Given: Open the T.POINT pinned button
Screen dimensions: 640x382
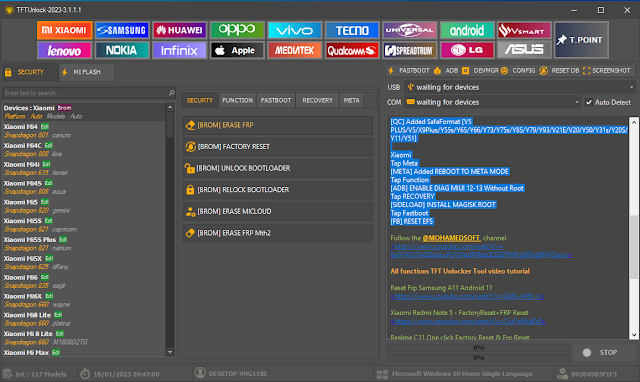Looking at the screenshot, I should [x=581, y=40].
